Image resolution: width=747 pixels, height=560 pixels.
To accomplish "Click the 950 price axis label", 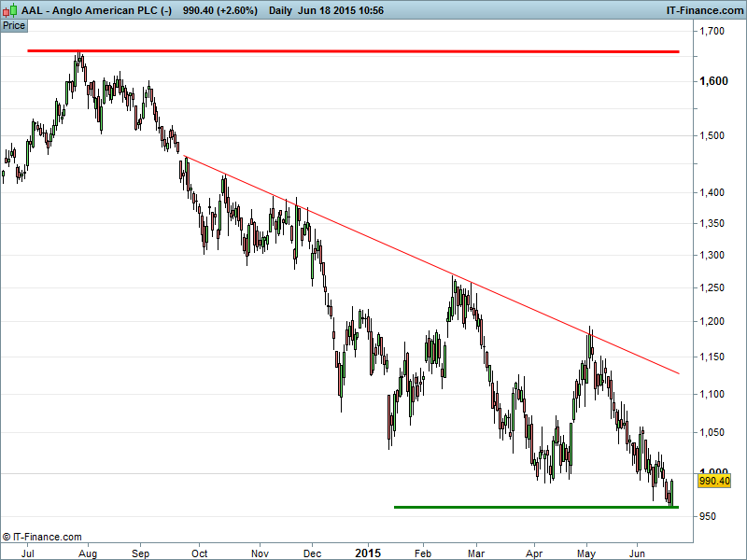I will [x=710, y=516].
